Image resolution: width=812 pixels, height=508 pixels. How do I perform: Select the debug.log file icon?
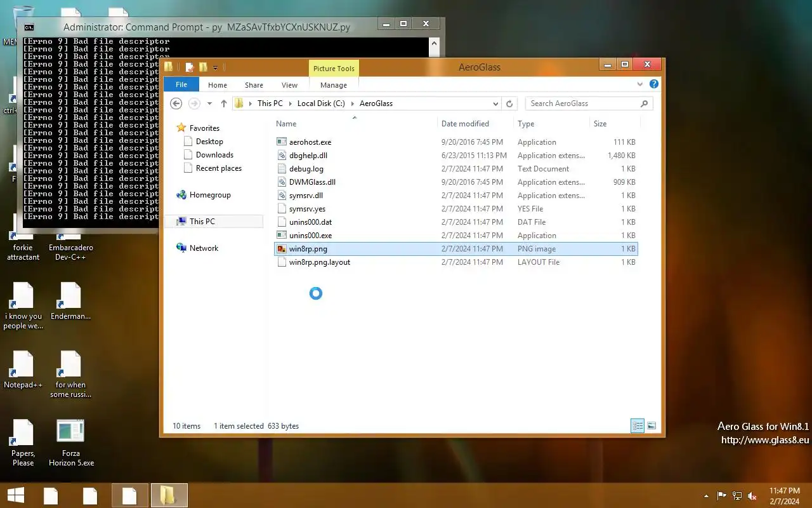(x=282, y=169)
